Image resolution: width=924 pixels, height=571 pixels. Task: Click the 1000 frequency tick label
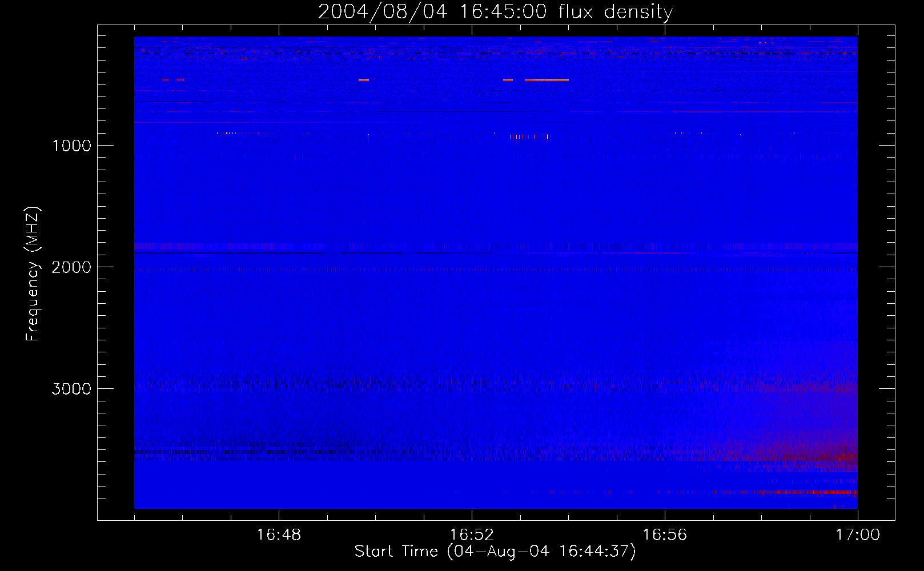pyautogui.click(x=71, y=146)
